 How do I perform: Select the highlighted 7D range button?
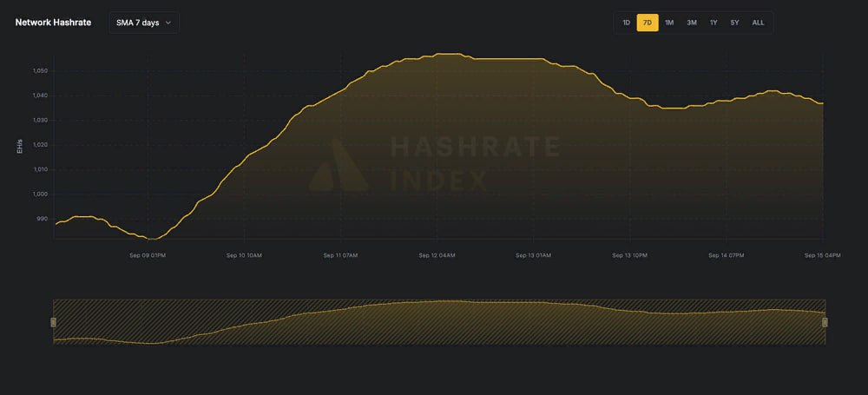[648, 23]
